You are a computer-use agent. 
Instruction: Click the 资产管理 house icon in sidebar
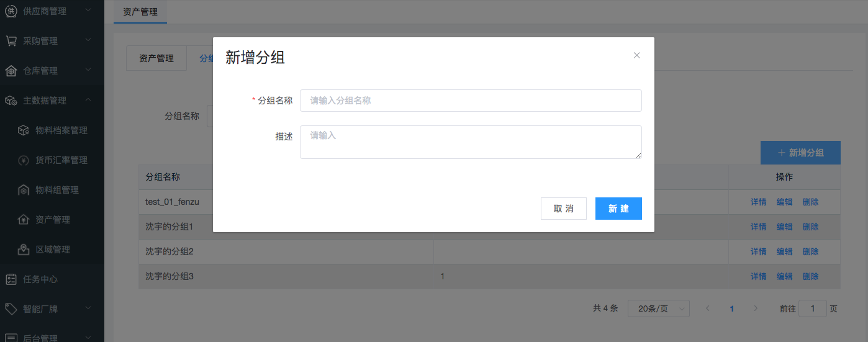pos(24,220)
